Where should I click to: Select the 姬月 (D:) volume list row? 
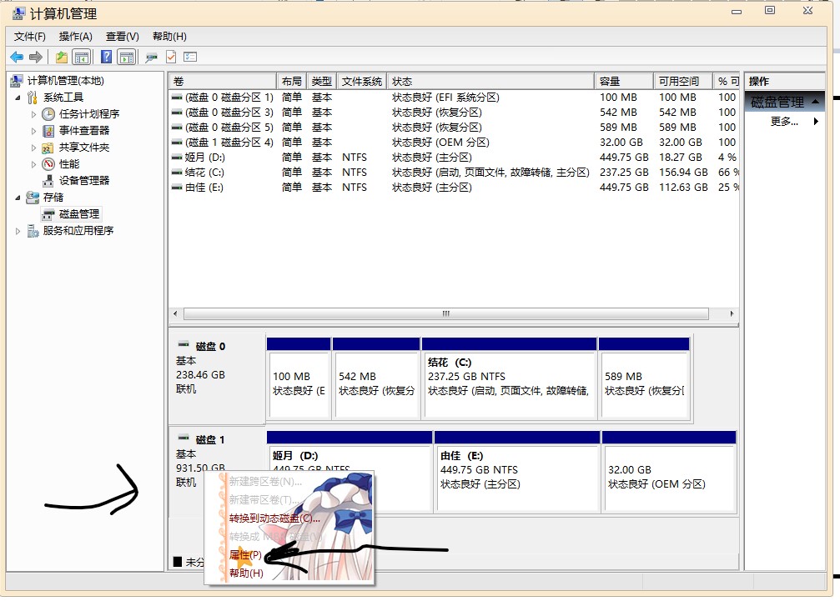454,158
